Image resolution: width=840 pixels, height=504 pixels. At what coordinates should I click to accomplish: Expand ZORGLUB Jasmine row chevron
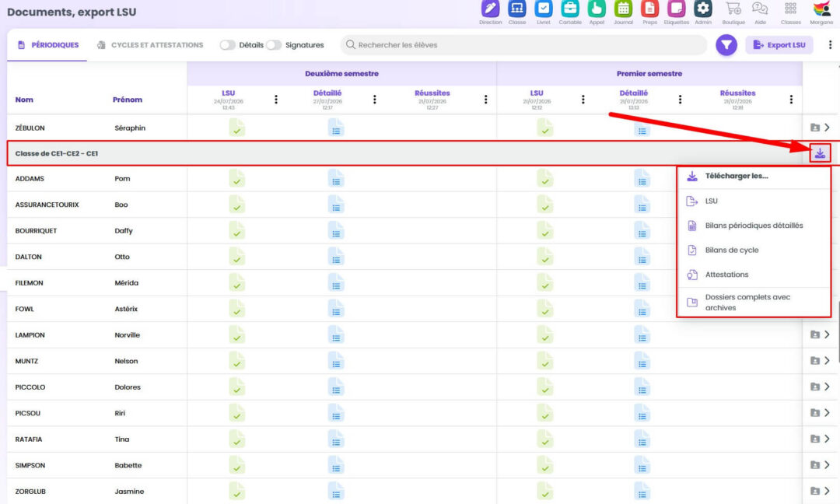[827, 491]
